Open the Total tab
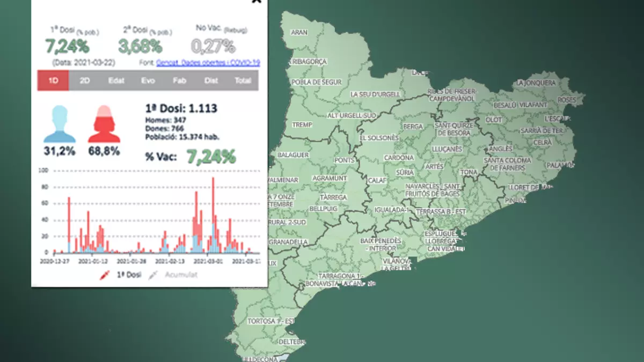The width and height of the screenshot is (644, 362). point(243,80)
